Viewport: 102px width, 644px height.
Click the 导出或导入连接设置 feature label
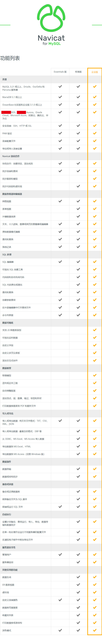12,149
